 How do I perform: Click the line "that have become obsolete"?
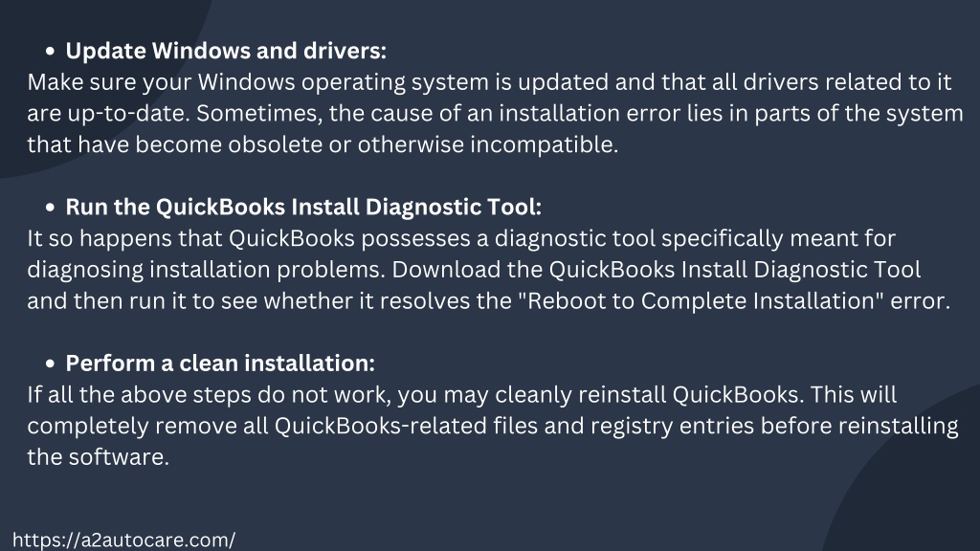point(323,144)
